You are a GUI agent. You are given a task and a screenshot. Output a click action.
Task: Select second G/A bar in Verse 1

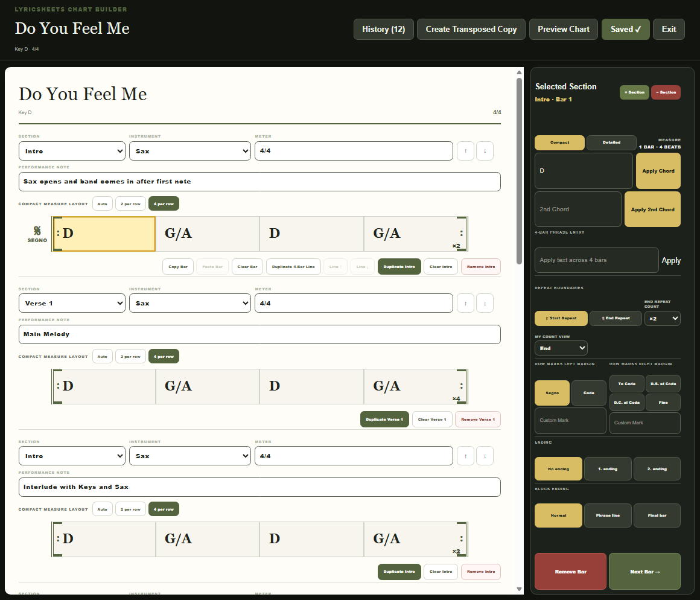pos(415,386)
